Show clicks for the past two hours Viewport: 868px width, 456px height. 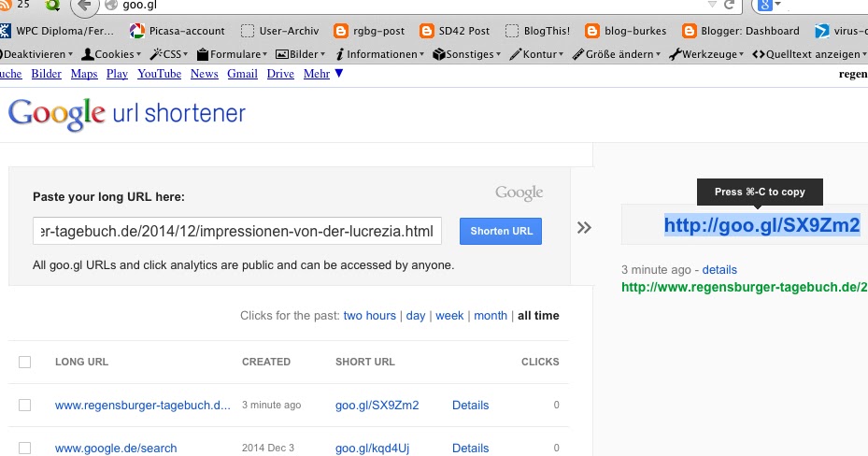pos(370,316)
